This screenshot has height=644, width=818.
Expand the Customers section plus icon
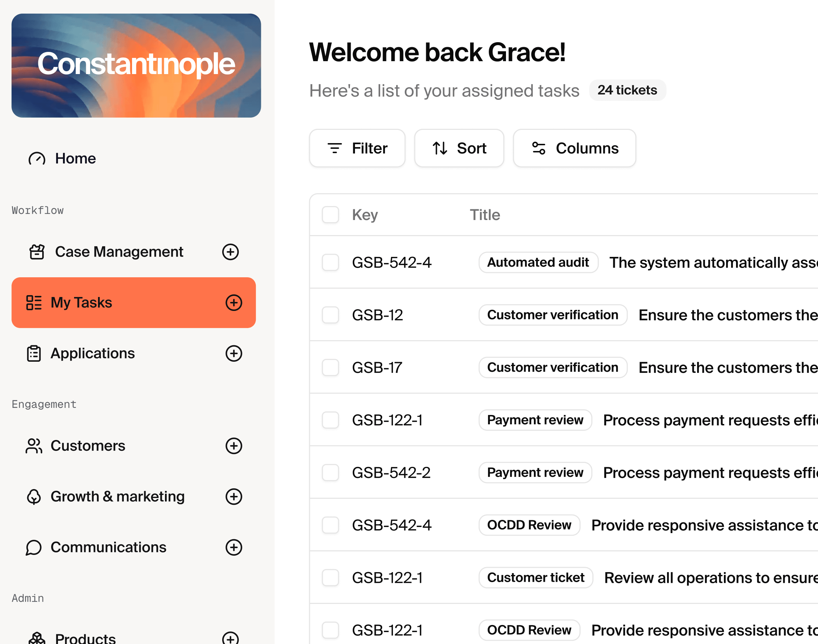coord(234,446)
